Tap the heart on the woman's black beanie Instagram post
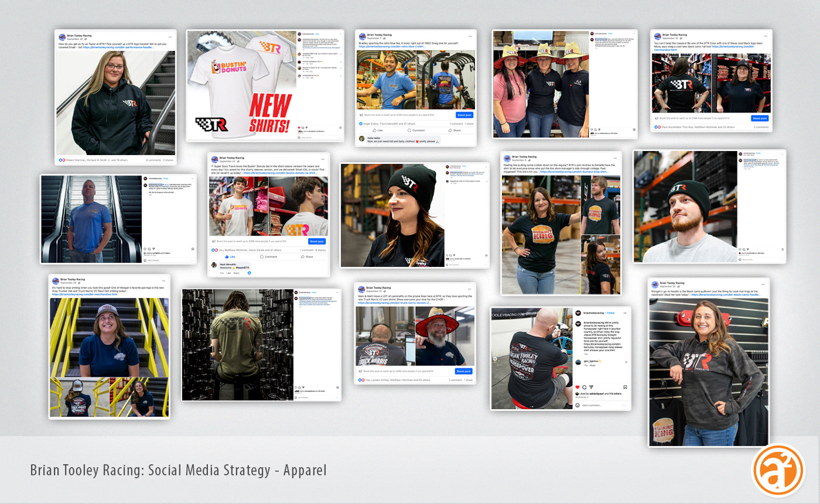This screenshot has width=820, height=504. [447, 255]
